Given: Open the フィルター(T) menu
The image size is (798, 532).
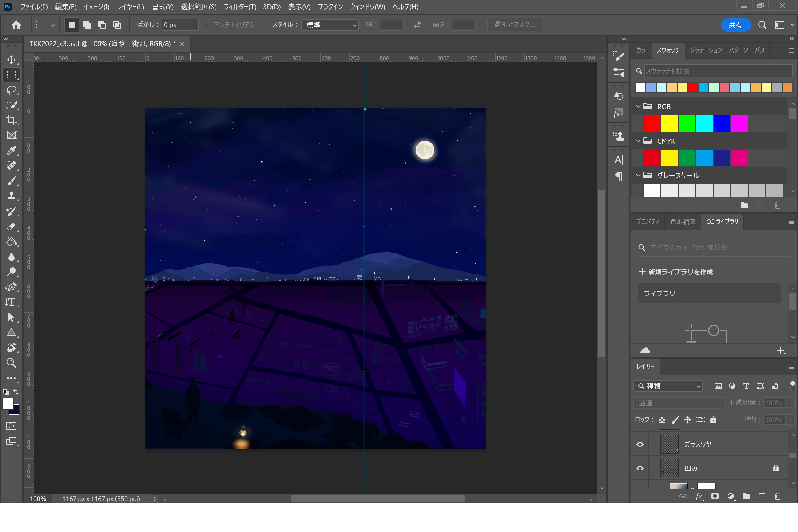Looking at the screenshot, I should pyautogui.click(x=239, y=7).
